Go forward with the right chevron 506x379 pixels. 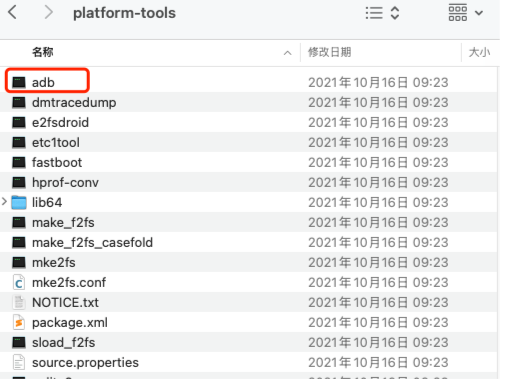49,13
